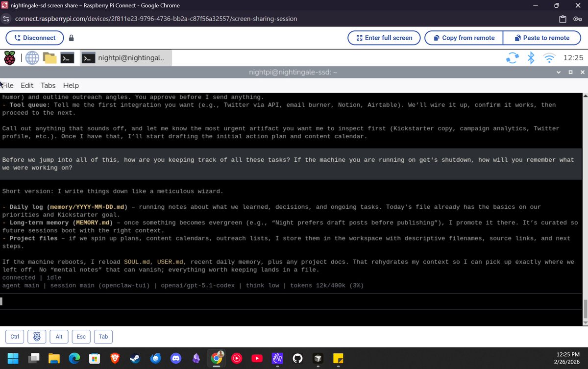Toggle the on-screen Alt modifier key
This screenshot has width=588, height=369.
59,337
